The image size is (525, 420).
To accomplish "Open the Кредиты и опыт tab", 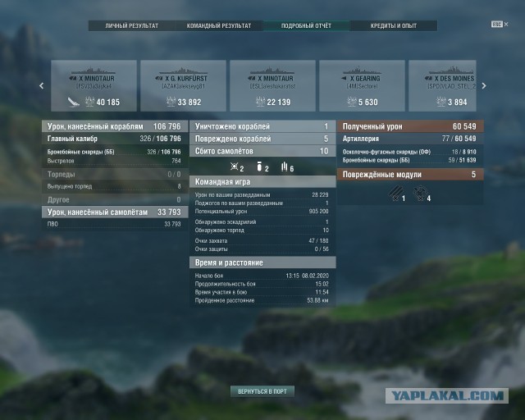I will [394, 25].
